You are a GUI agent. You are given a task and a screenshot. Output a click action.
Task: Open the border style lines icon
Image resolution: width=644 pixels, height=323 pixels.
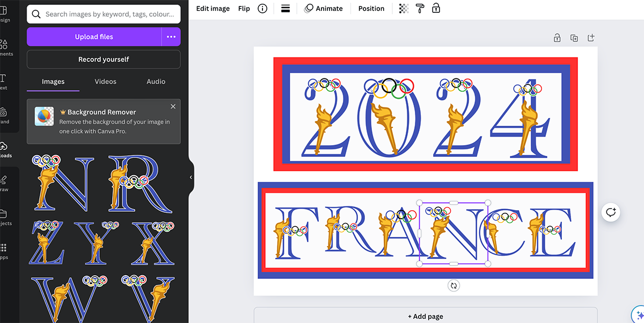(x=286, y=9)
